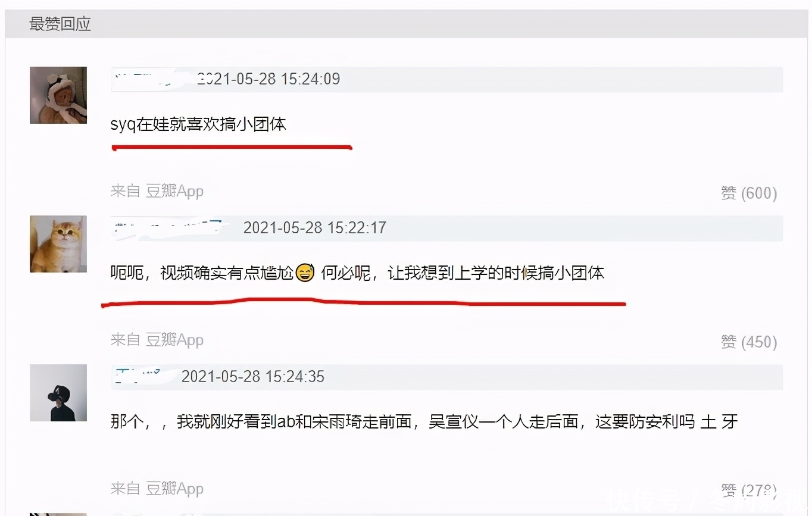Click the third commenter's blurred username
Viewport: 812px width, 516px height.
tap(143, 376)
